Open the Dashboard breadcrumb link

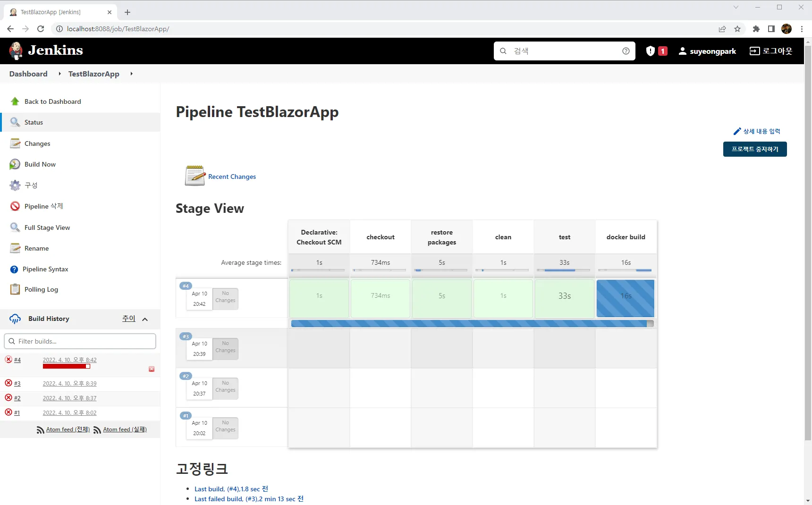[28, 74]
